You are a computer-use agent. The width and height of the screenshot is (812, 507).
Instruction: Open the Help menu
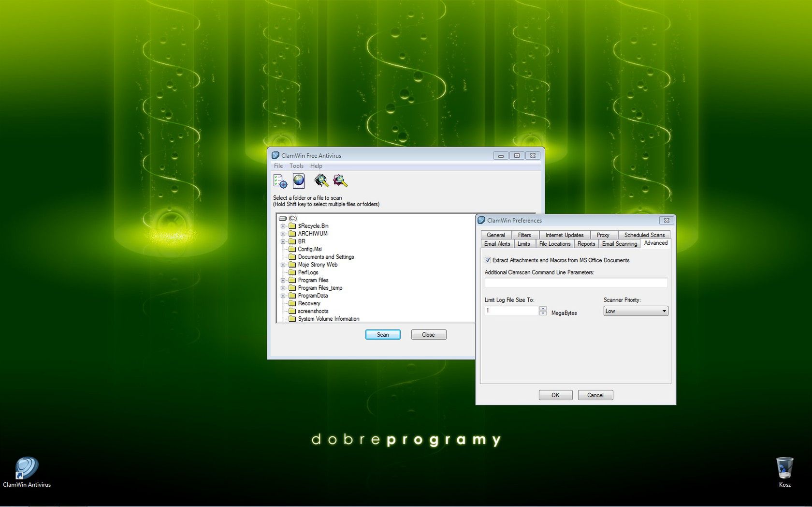tap(316, 166)
